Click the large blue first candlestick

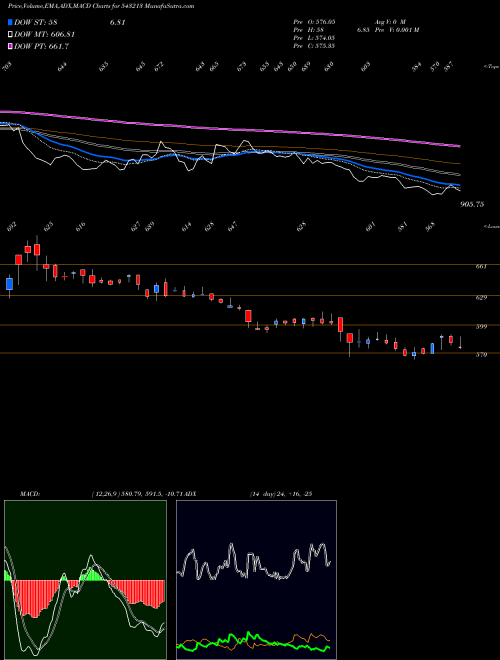point(10,284)
